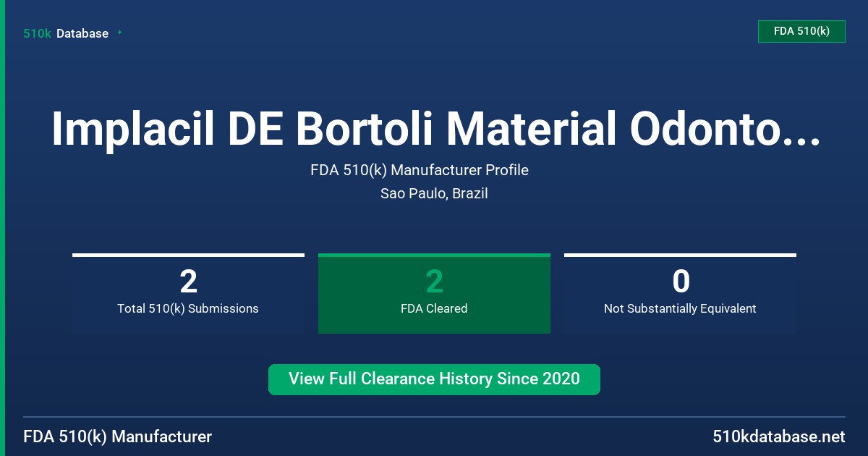The width and height of the screenshot is (868, 456).
Task: Click the Sao Paulo, Brazil location text
Action: coord(434,193)
